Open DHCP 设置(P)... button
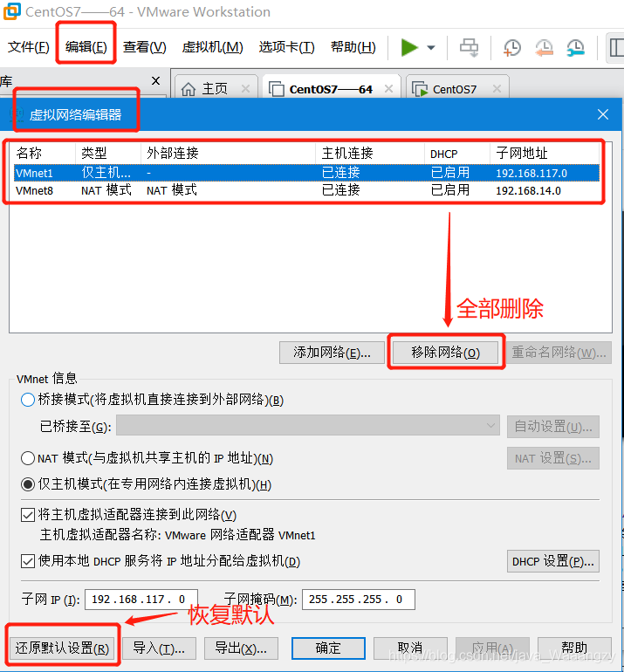The width and height of the screenshot is (624, 672). [x=553, y=561]
